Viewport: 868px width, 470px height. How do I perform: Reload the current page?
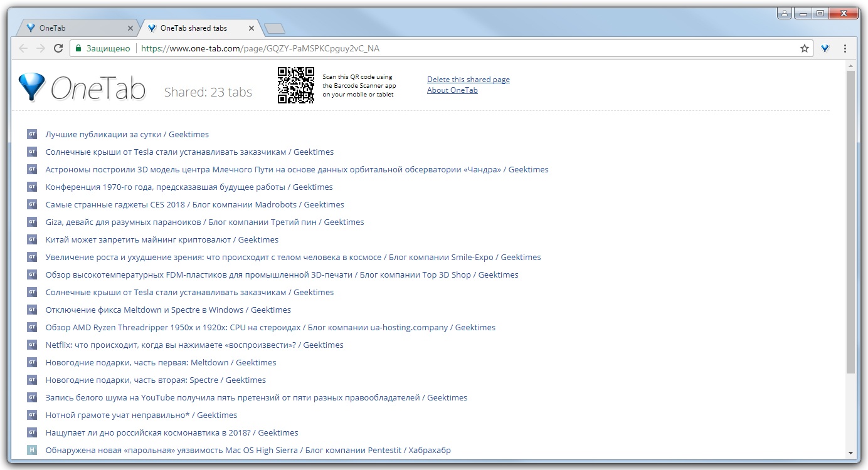[x=58, y=48]
